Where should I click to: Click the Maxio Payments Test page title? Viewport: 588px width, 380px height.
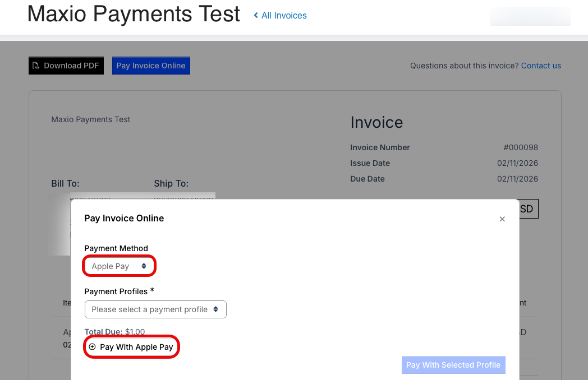click(x=134, y=14)
